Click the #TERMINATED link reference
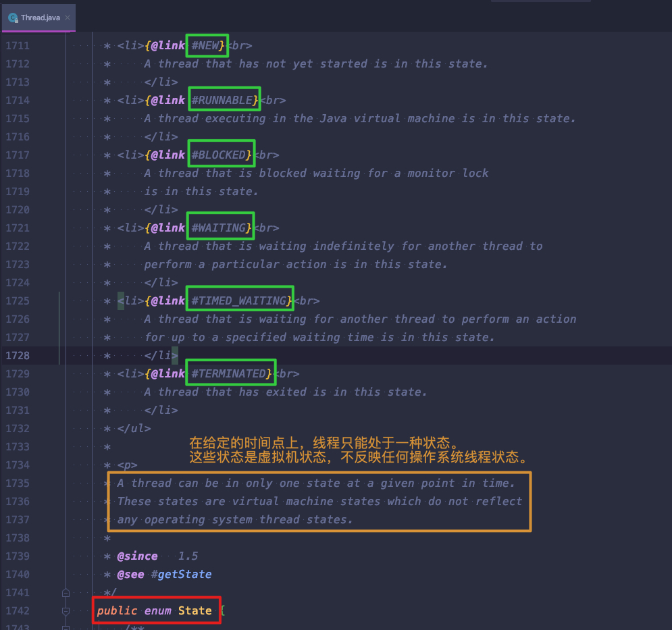This screenshot has height=630, width=672. point(229,373)
